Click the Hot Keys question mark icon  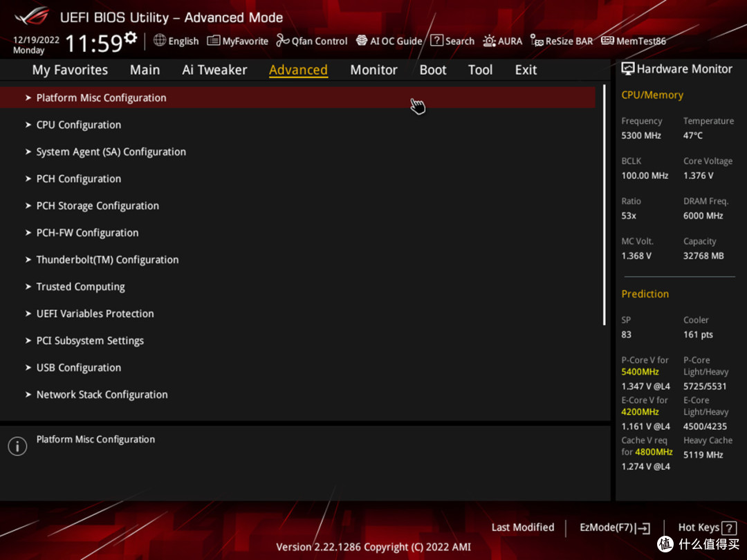[x=728, y=528]
